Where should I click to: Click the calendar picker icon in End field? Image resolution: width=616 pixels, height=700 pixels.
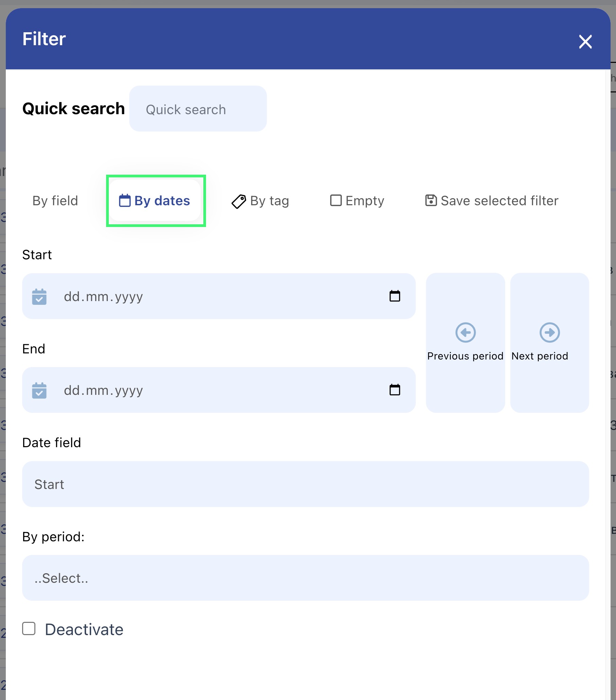[x=395, y=390]
